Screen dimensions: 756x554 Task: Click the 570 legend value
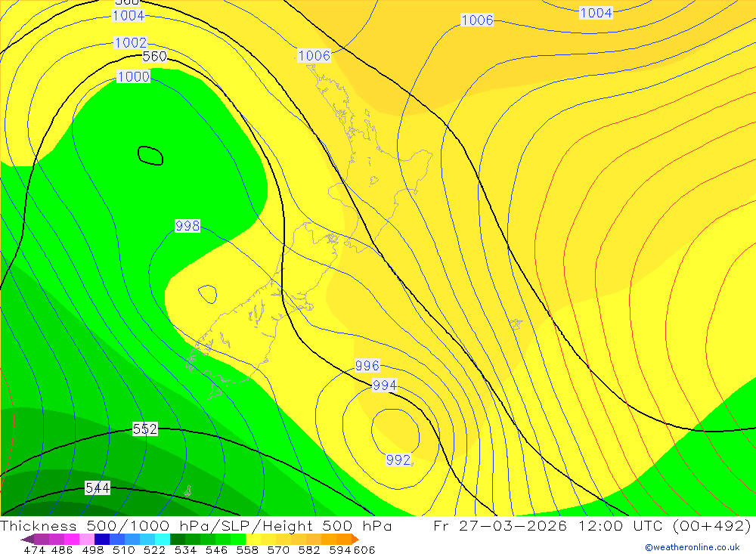click(x=278, y=549)
